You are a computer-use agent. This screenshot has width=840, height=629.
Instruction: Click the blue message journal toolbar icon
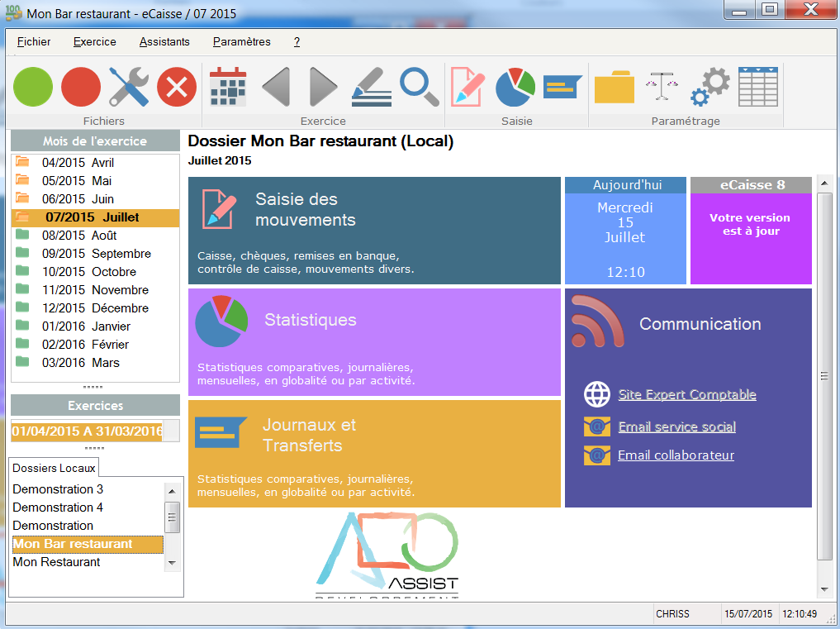562,87
